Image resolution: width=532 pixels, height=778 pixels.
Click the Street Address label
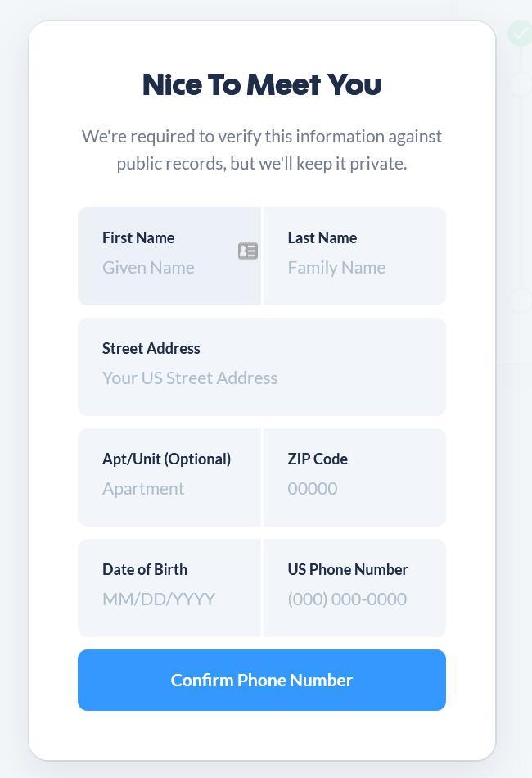pos(151,348)
